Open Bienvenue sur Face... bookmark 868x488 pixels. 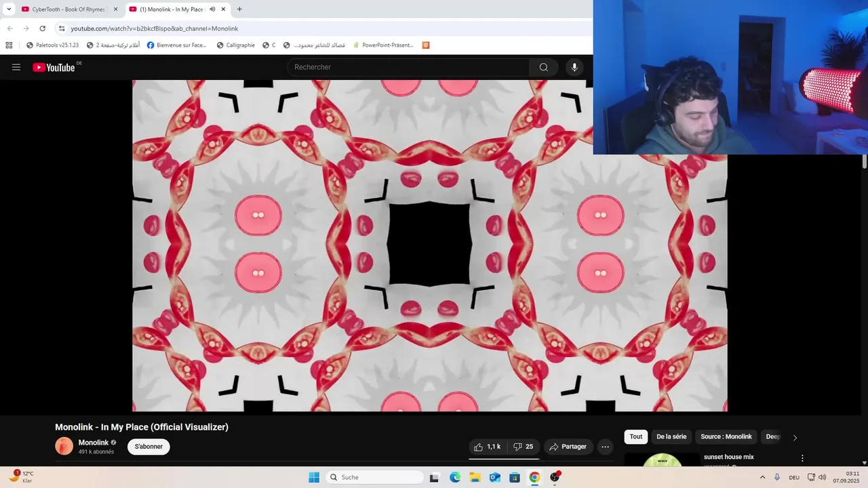[176, 45]
